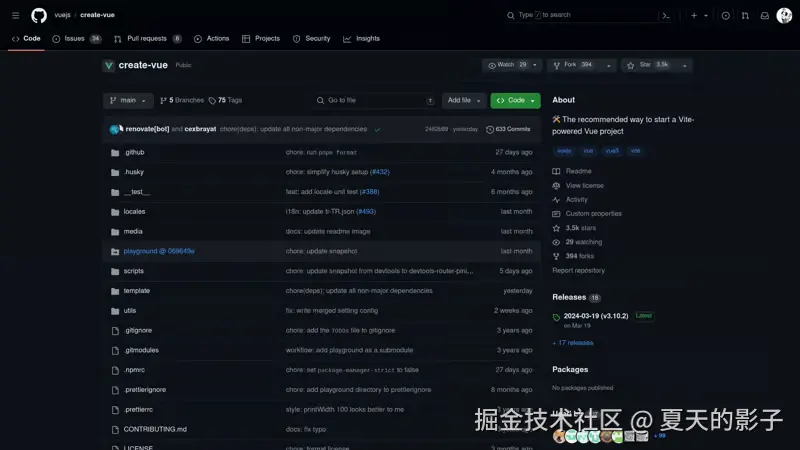Click the commit status check mark

coord(377,130)
